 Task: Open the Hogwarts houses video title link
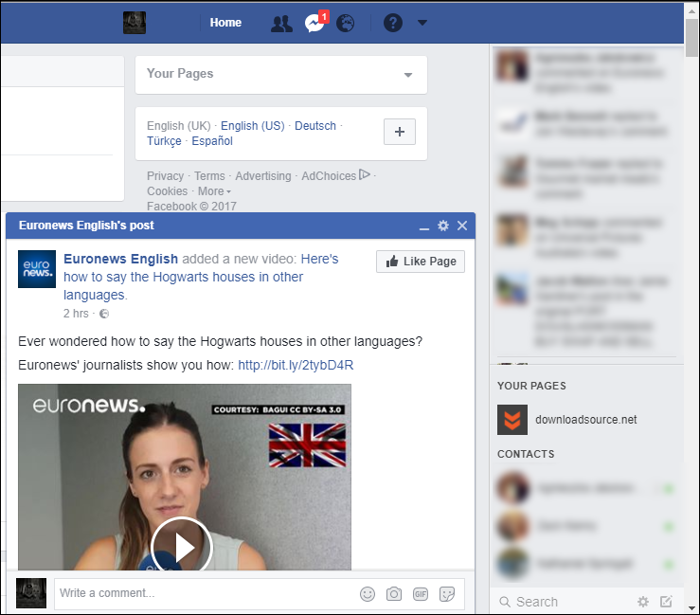pyautogui.click(x=201, y=277)
